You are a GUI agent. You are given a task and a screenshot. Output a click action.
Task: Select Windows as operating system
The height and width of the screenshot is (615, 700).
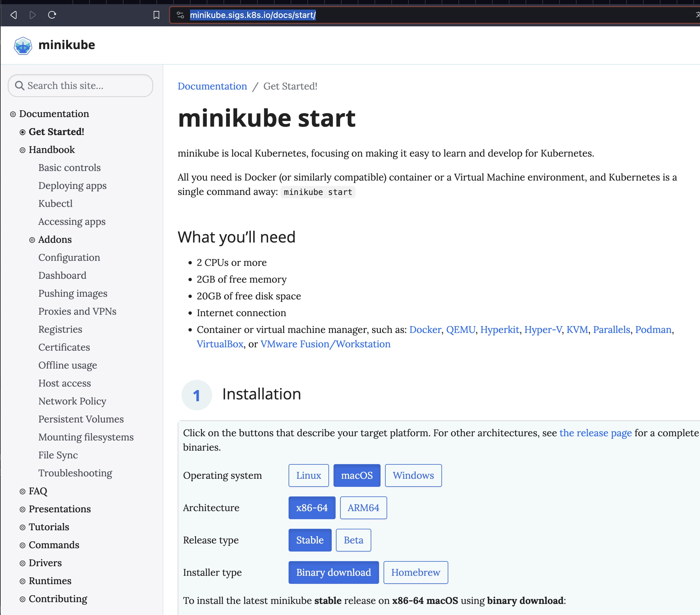click(x=413, y=475)
